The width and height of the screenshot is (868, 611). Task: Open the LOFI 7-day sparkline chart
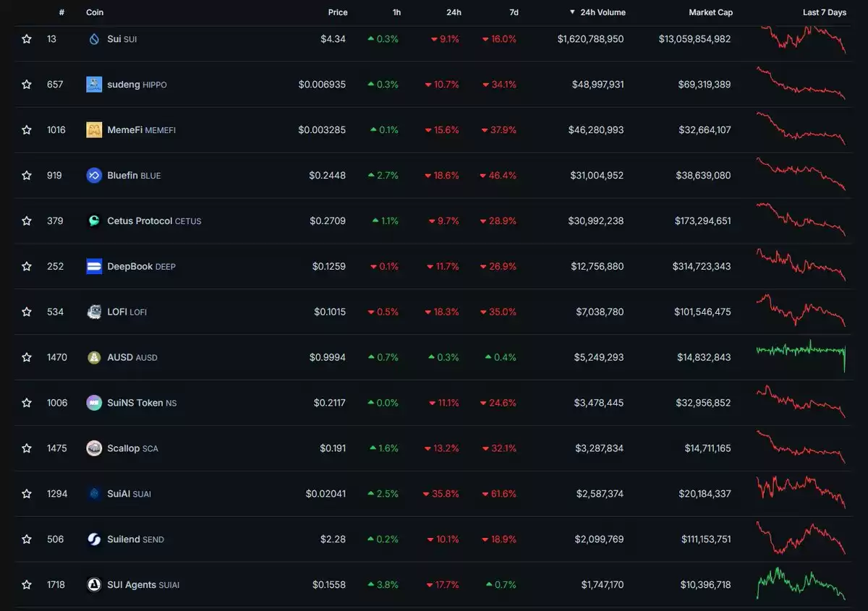pyautogui.click(x=801, y=310)
